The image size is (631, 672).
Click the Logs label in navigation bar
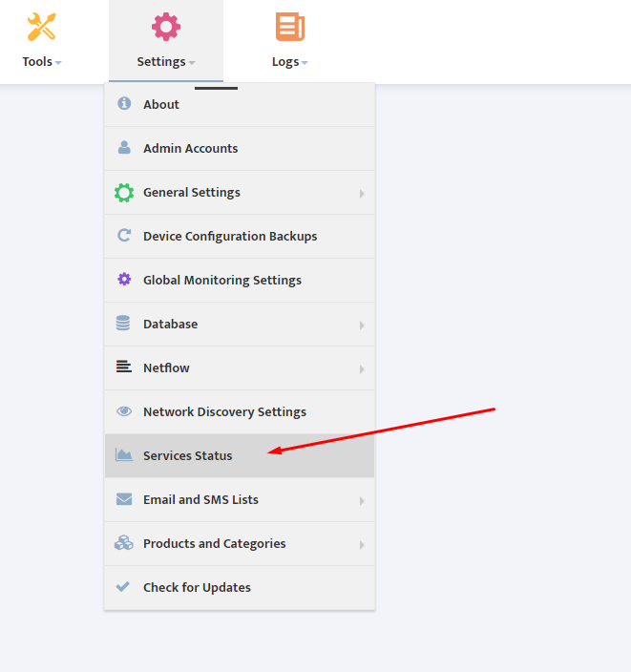285,62
